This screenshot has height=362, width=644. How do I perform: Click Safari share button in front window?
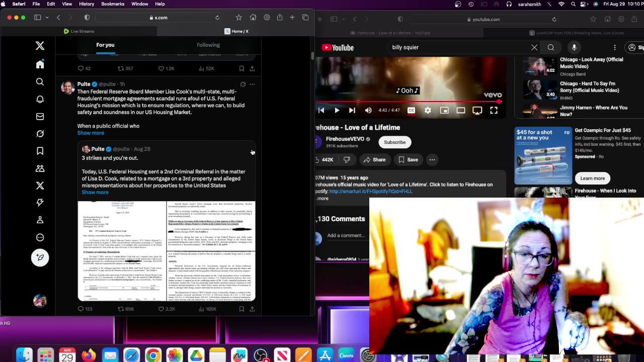(x=280, y=18)
